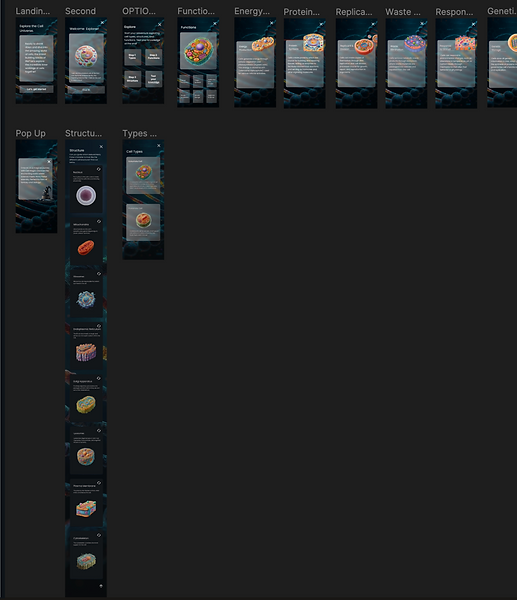Viewport: 517px width, 600px height.
Task: Select the Structu... frame title label
Action: click(83, 133)
